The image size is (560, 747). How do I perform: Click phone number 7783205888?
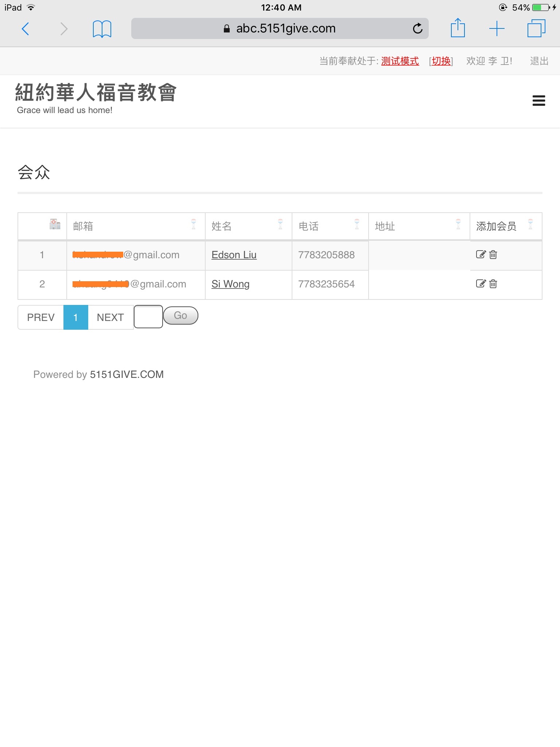(326, 255)
